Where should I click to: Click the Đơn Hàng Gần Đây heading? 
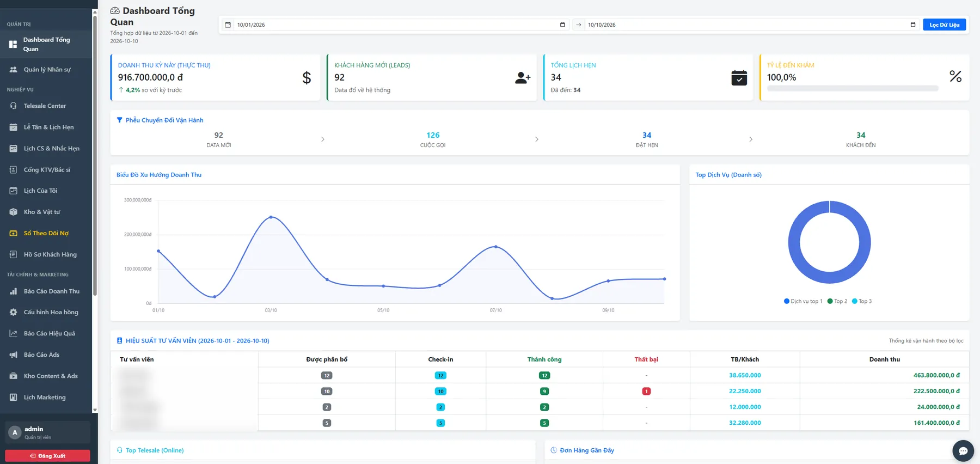tap(587, 450)
